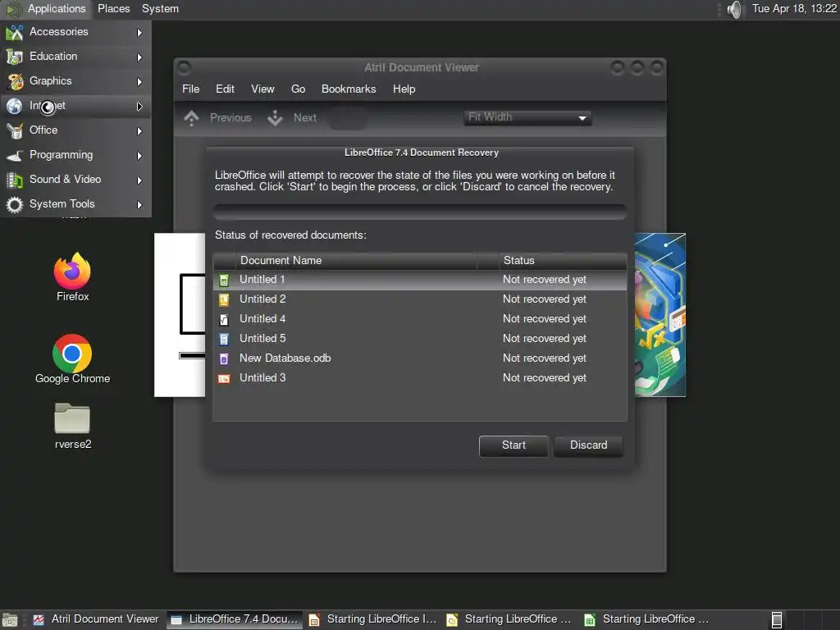Click the Applications menu logo icon
This screenshot has height=630, width=840.
(x=14, y=9)
